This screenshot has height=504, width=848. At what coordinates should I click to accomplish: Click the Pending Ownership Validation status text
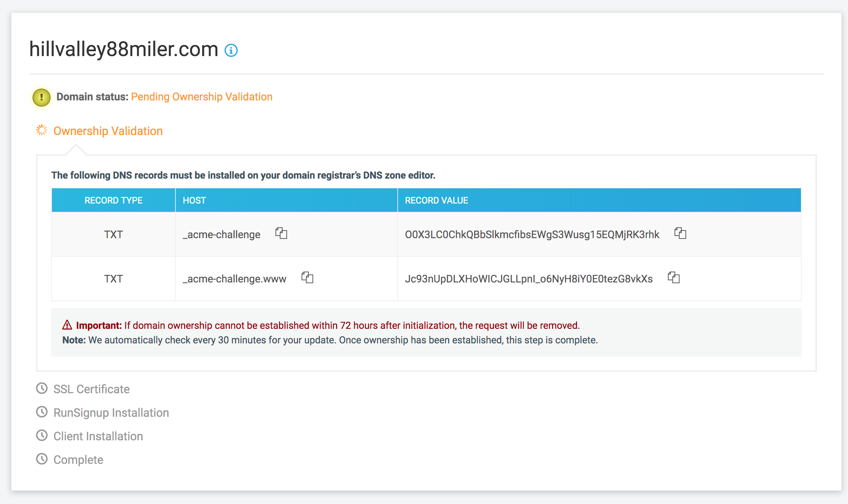(202, 97)
